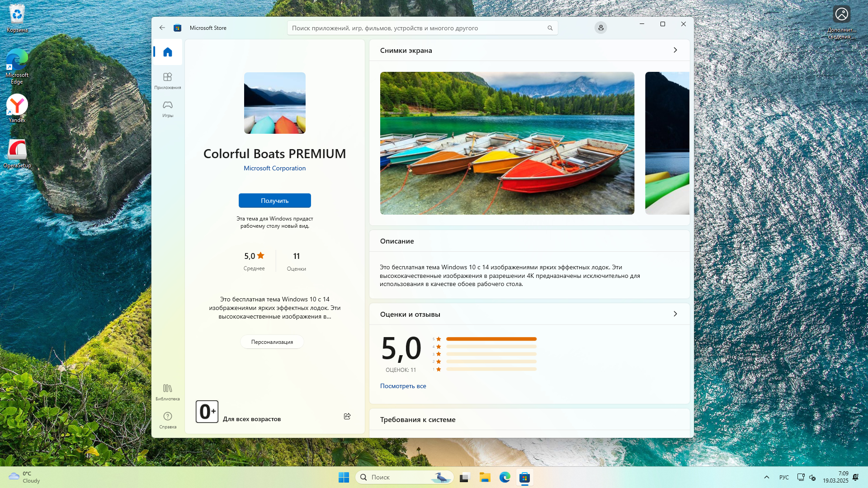This screenshot has height=488, width=868.
Task: Open the colorful boats lake screenshot
Action: (507, 143)
